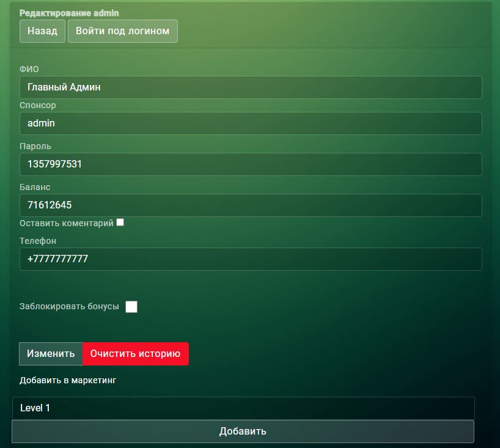Click the Спонсор label text
This screenshot has height=448, width=500.
pos(38,105)
